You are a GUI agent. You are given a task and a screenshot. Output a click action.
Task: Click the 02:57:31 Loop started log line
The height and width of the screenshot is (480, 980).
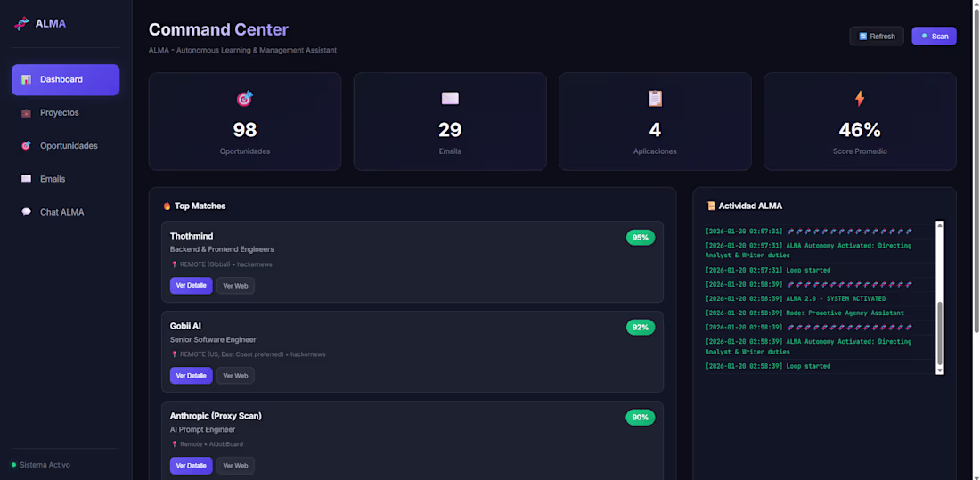click(768, 270)
